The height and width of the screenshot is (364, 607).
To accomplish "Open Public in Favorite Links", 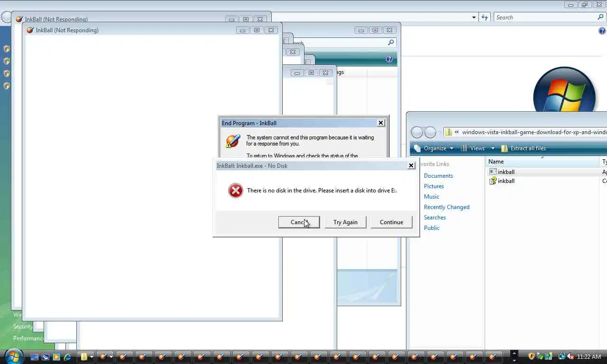I will (432, 228).
